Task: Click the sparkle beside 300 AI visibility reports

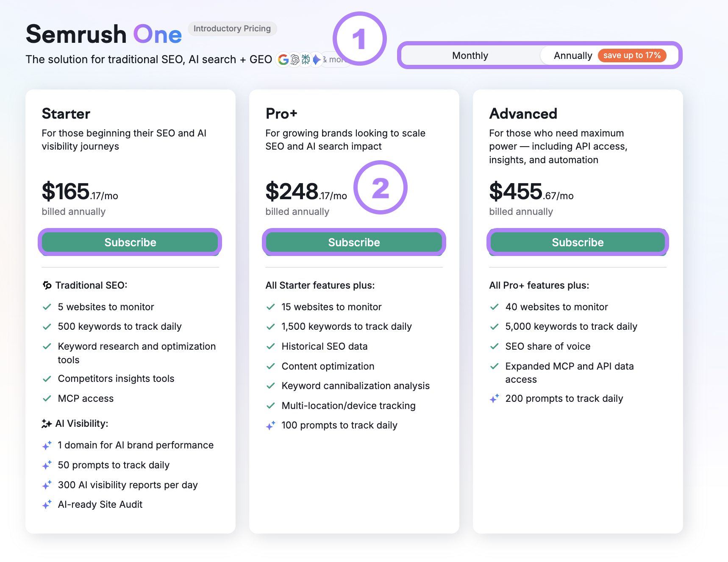Action: pyautogui.click(x=47, y=485)
